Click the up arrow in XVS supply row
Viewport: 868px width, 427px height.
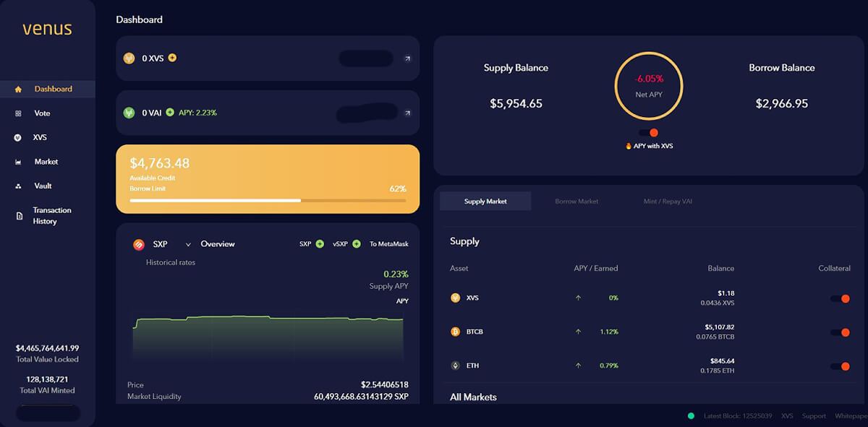pos(578,298)
